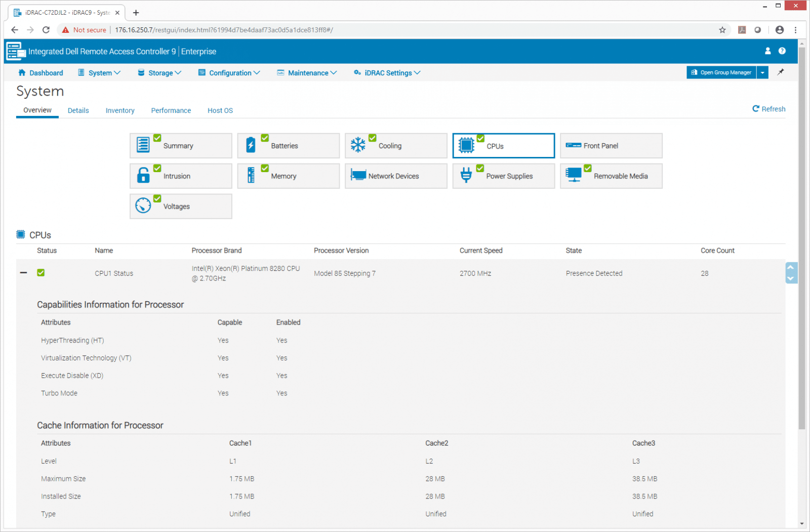Click the Not secure warning icon
The image size is (810, 532).
pyautogui.click(x=65, y=30)
